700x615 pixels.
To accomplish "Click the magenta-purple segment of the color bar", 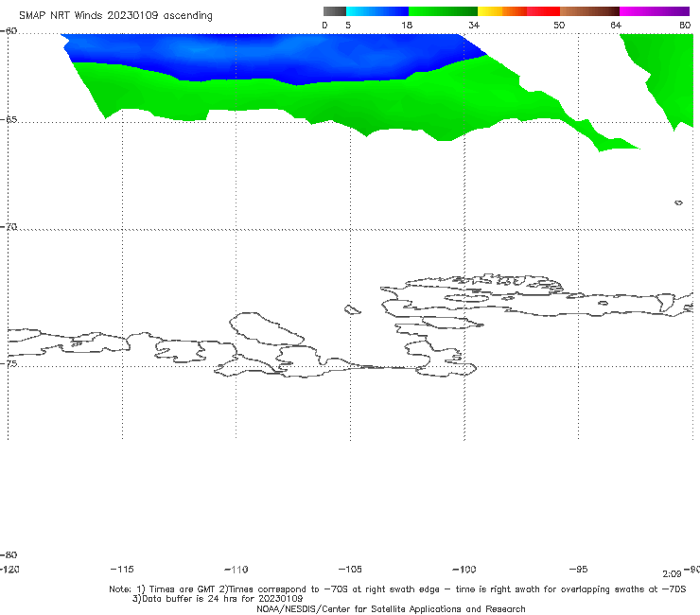I will point(655,11).
